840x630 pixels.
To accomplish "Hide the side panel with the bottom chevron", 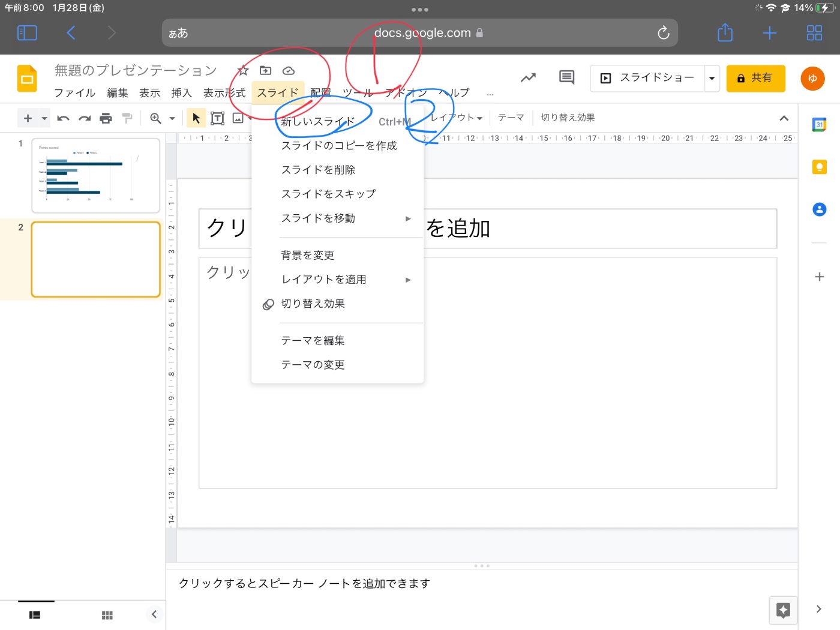I will (819, 609).
